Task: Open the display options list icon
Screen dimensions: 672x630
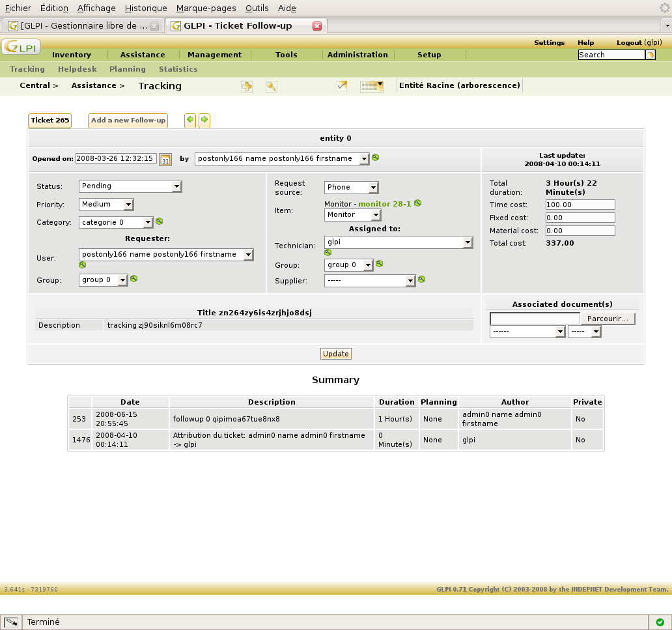Action: 372,86
